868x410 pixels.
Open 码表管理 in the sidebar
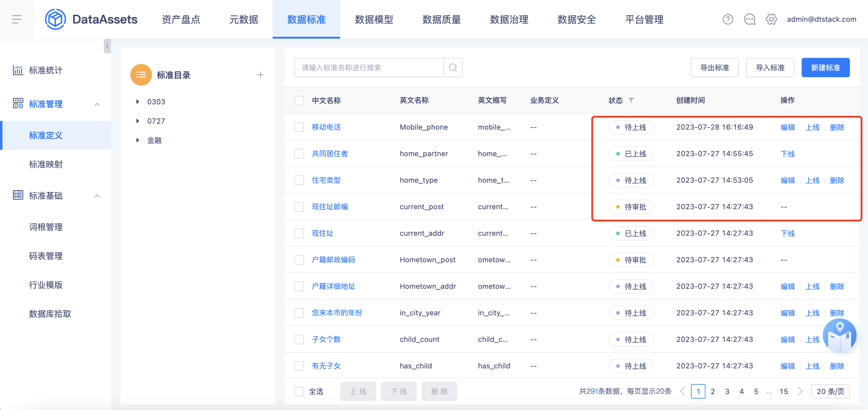[46, 256]
